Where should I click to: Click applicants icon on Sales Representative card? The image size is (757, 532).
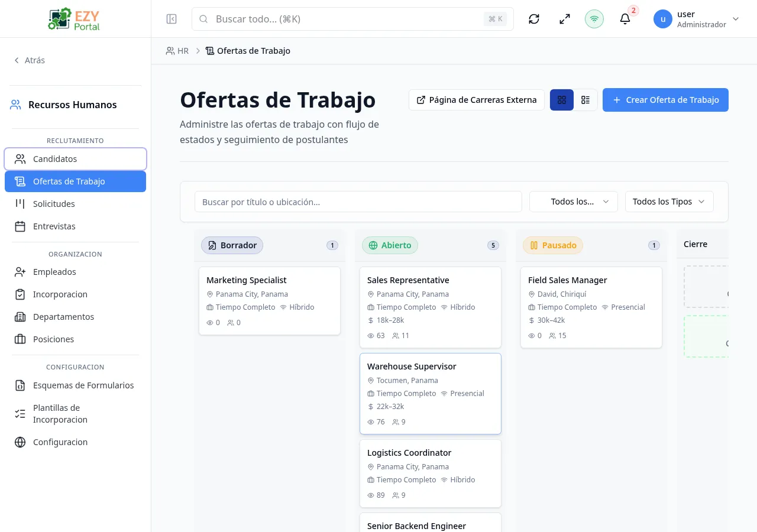tap(396, 336)
